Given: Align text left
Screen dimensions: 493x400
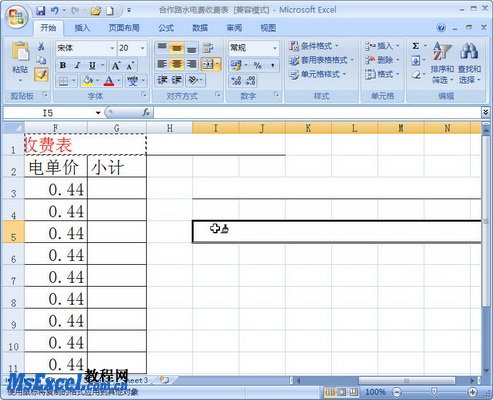Looking at the screenshot, I should tap(162, 64).
